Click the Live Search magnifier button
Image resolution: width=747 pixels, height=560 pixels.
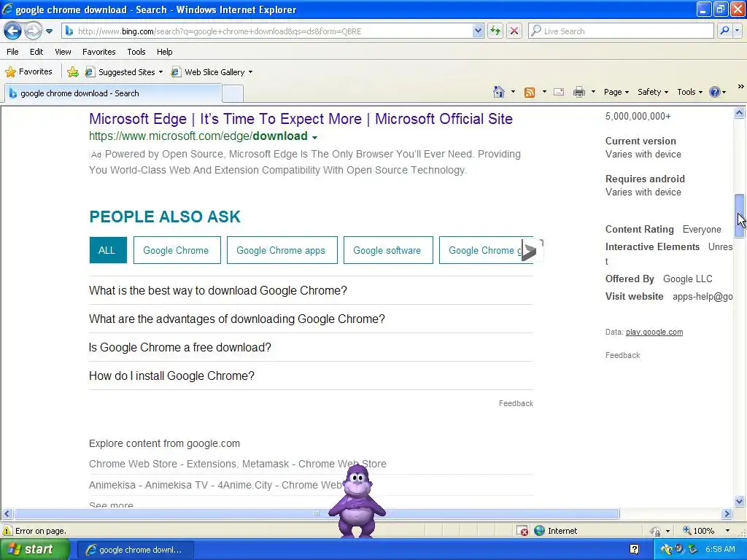tap(724, 31)
